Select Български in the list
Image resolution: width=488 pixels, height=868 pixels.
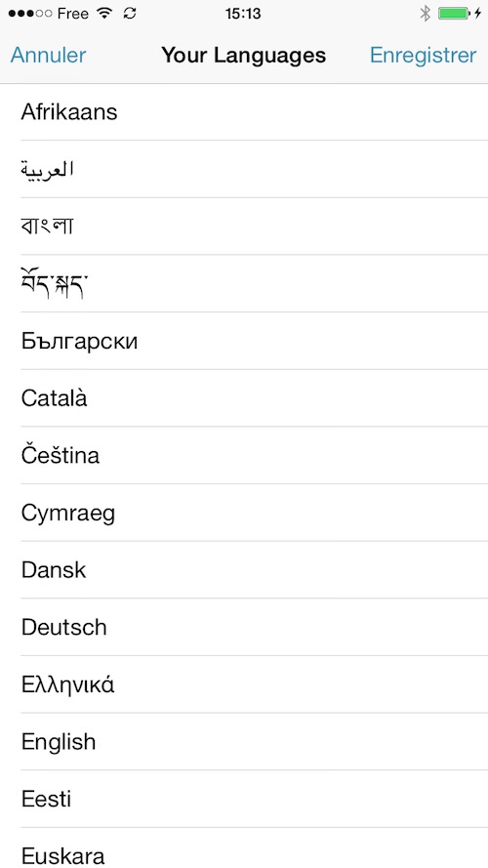[x=244, y=341]
